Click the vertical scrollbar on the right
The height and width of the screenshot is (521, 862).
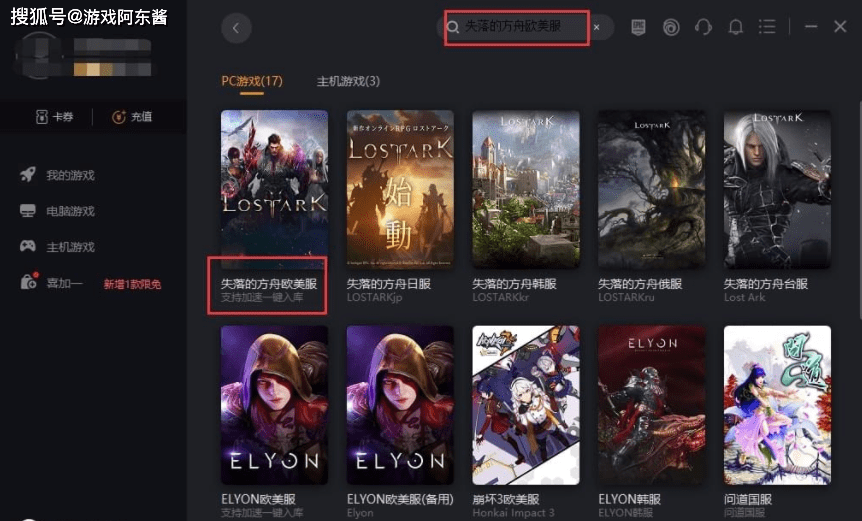tap(860, 209)
